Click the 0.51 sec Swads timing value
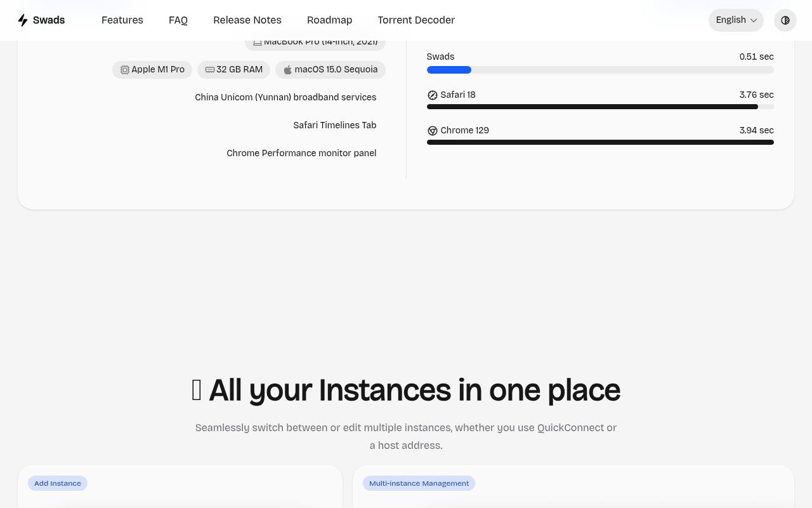This screenshot has height=508, width=812. click(x=756, y=57)
